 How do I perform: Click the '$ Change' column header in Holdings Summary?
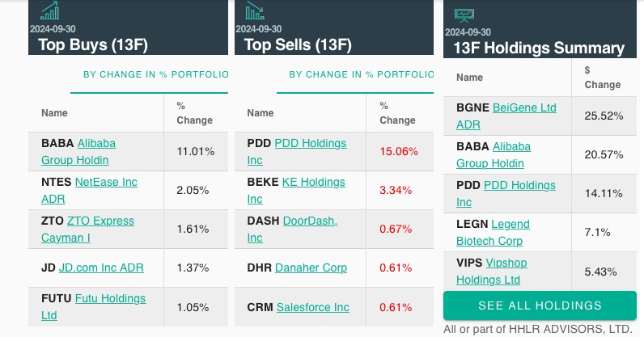[603, 78]
